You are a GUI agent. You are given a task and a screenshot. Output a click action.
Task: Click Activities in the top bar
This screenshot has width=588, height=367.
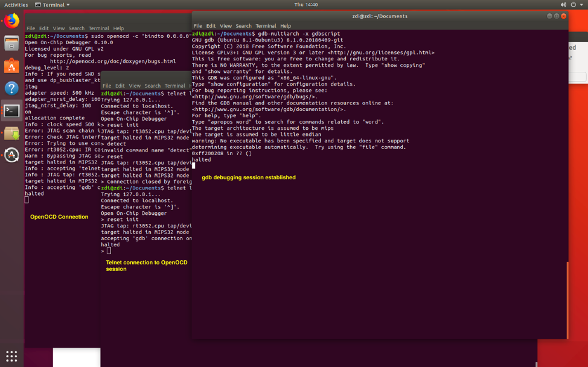point(16,5)
